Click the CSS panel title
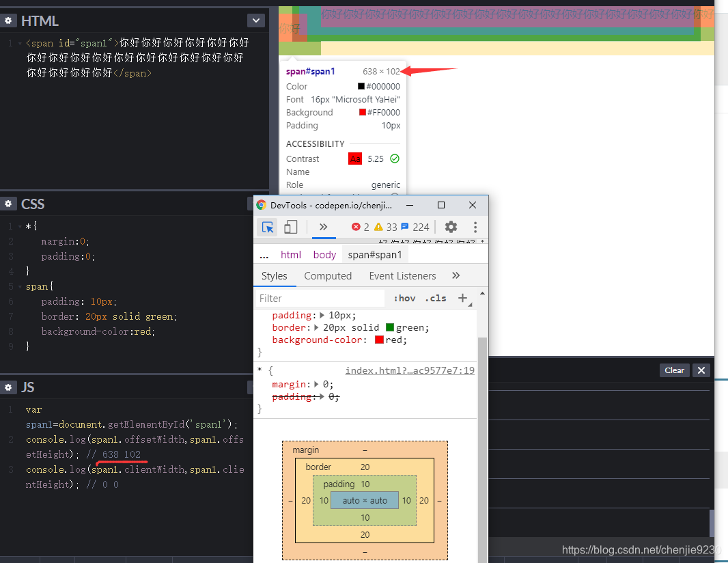The image size is (728, 563). (x=33, y=204)
